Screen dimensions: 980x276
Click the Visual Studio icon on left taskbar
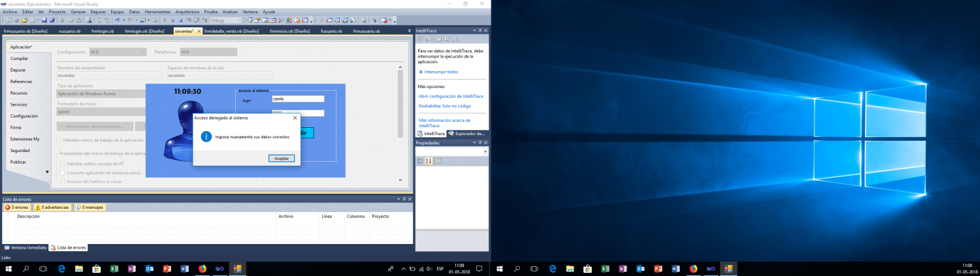[220, 268]
